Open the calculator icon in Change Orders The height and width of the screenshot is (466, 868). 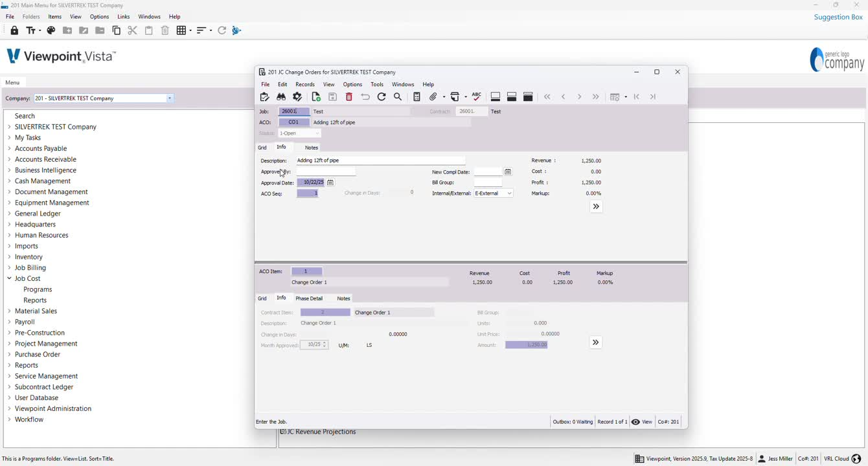click(417, 97)
